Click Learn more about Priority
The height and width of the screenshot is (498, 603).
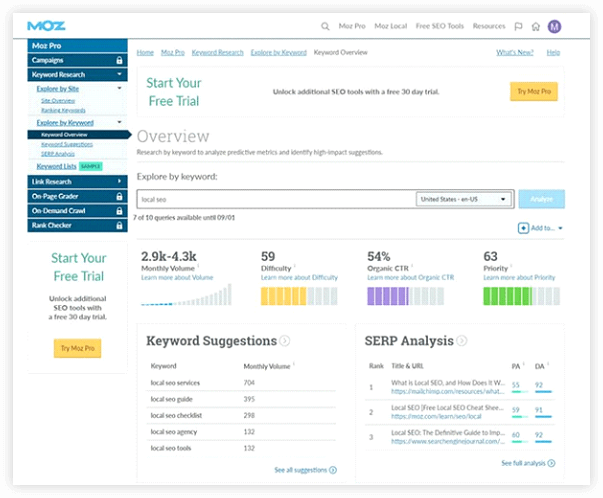(x=519, y=278)
